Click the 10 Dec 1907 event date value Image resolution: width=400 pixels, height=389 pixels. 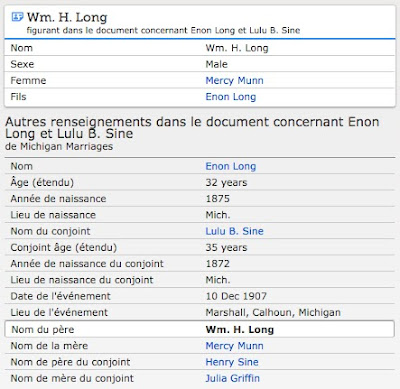pyautogui.click(x=236, y=296)
